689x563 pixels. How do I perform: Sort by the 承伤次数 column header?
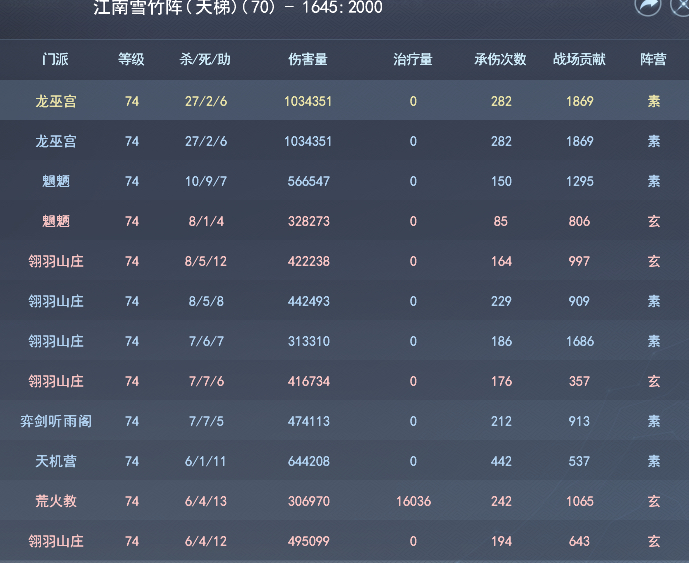[500, 59]
